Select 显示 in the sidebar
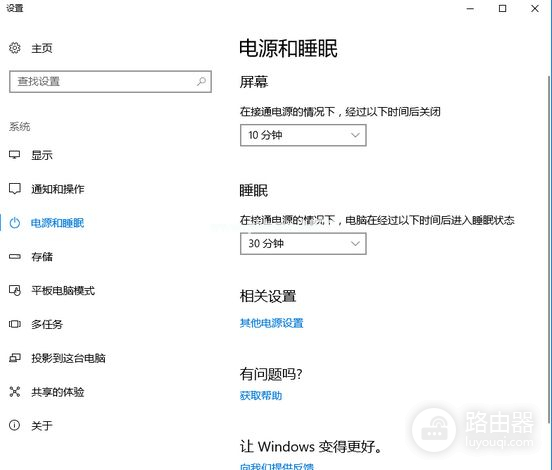 click(42, 155)
